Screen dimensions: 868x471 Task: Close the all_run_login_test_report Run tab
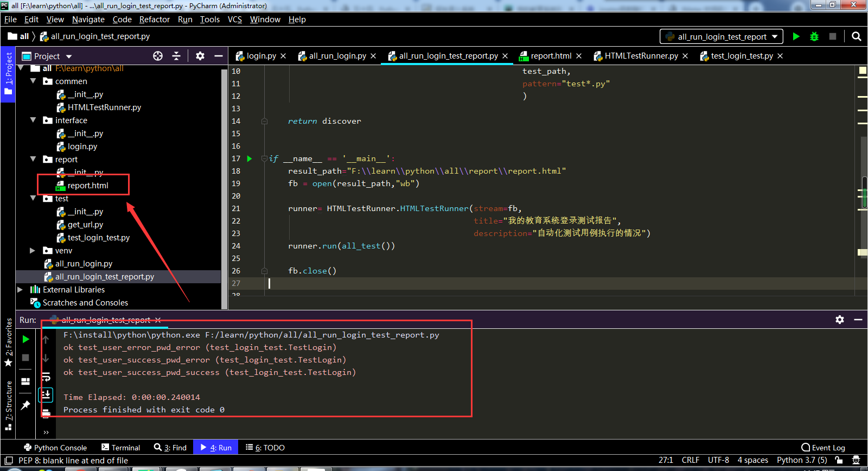[158, 320]
